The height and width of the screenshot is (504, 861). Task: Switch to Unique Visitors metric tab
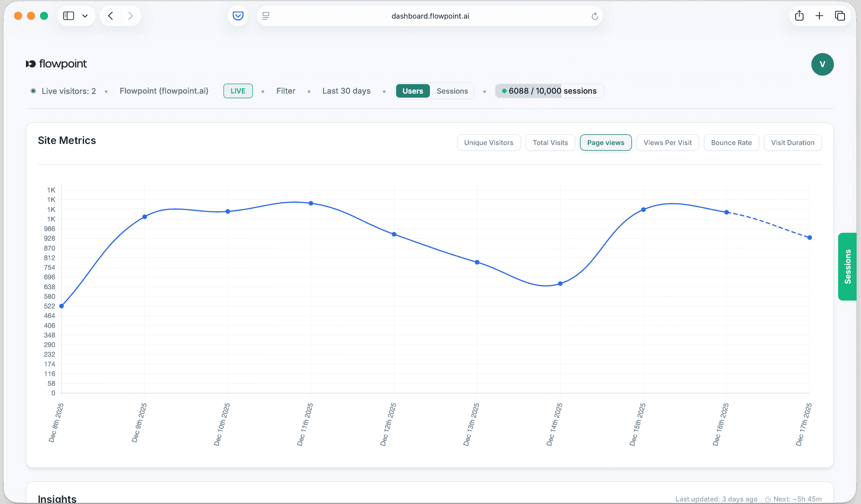point(488,143)
